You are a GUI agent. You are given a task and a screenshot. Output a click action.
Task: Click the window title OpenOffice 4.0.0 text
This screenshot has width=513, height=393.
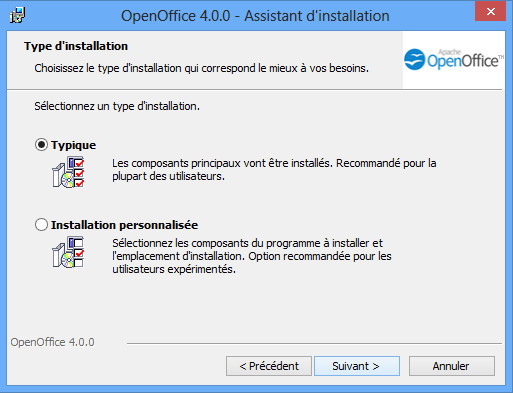click(175, 16)
